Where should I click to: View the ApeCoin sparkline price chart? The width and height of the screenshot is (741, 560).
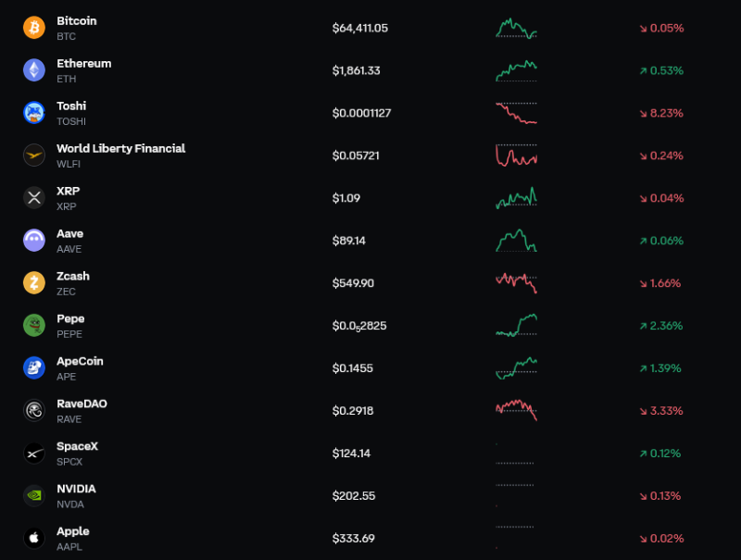pos(516,368)
